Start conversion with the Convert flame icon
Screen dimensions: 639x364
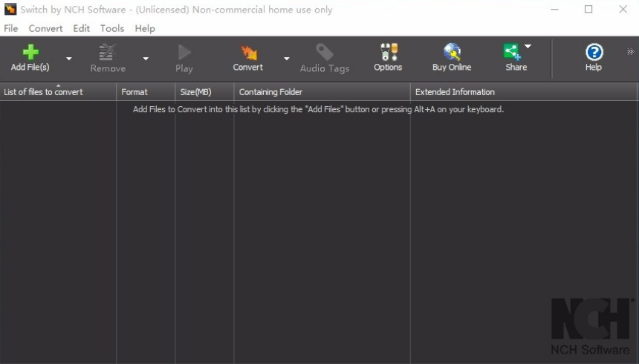tap(249, 52)
